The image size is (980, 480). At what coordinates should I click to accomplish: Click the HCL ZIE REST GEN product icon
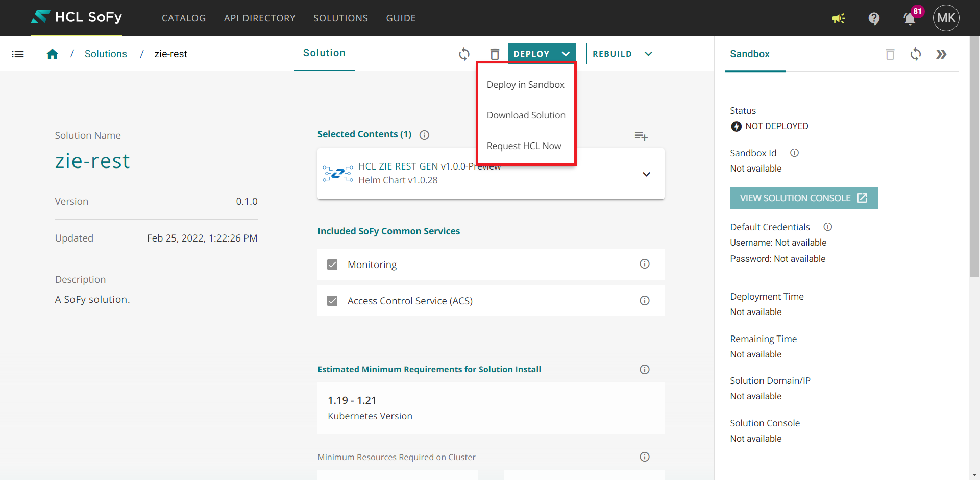[338, 174]
